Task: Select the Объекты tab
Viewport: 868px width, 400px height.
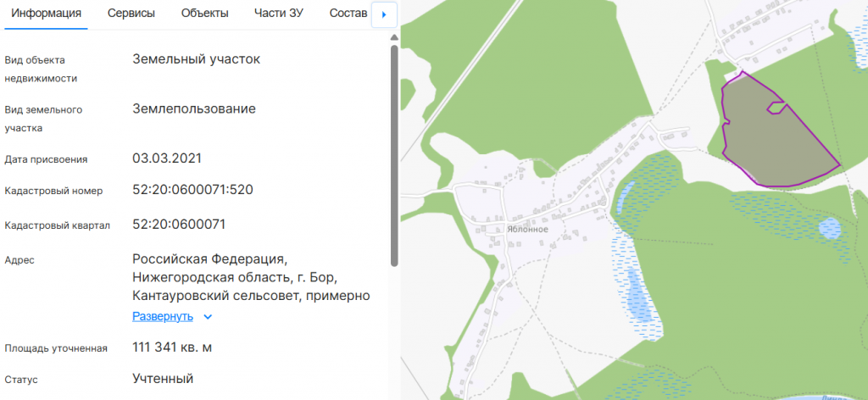Action: 205,14
